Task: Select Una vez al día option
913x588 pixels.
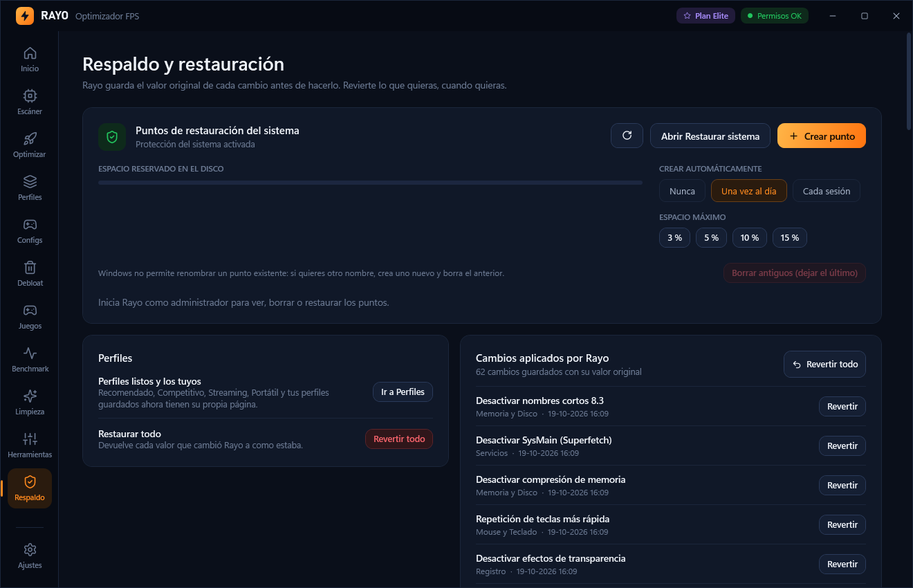Action: (x=749, y=191)
